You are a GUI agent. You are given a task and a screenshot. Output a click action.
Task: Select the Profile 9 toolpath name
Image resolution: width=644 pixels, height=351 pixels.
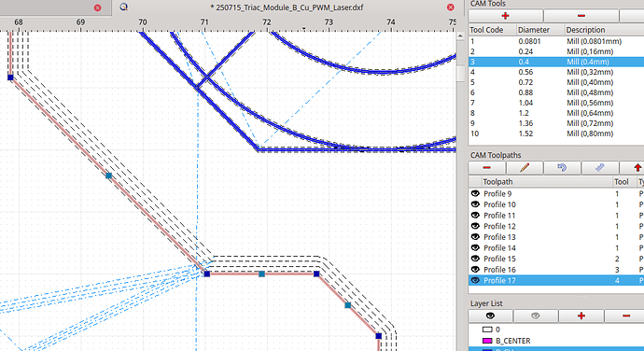[x=497, y=193]
